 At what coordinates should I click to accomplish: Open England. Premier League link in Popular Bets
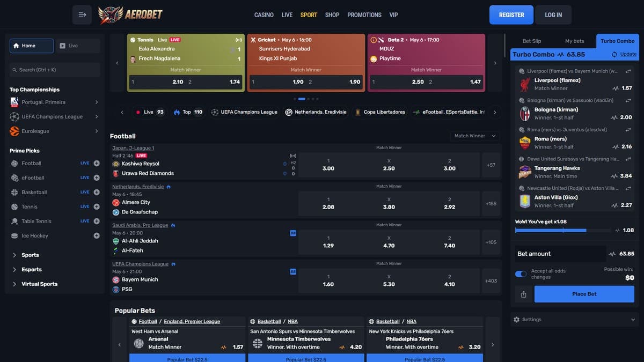192,321
